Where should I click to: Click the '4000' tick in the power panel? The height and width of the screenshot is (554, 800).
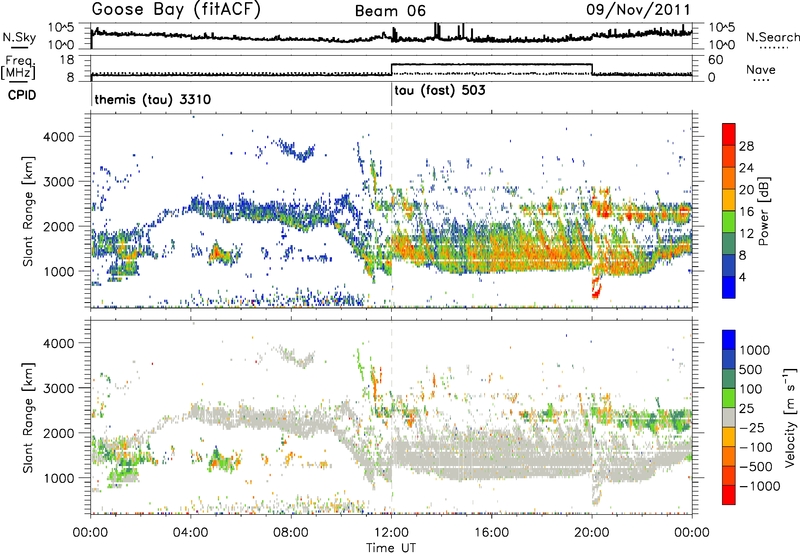59,137
